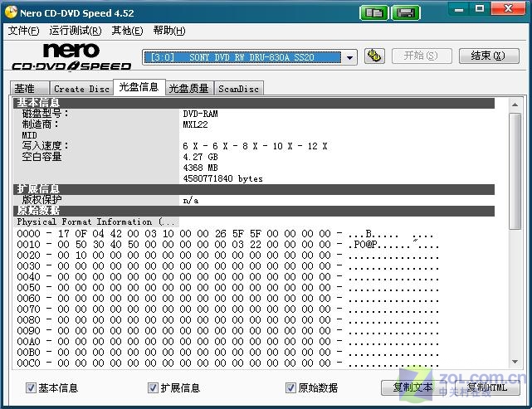Click the 4368 MB capacity value
The image size is (532, 409).
(201, 168)
